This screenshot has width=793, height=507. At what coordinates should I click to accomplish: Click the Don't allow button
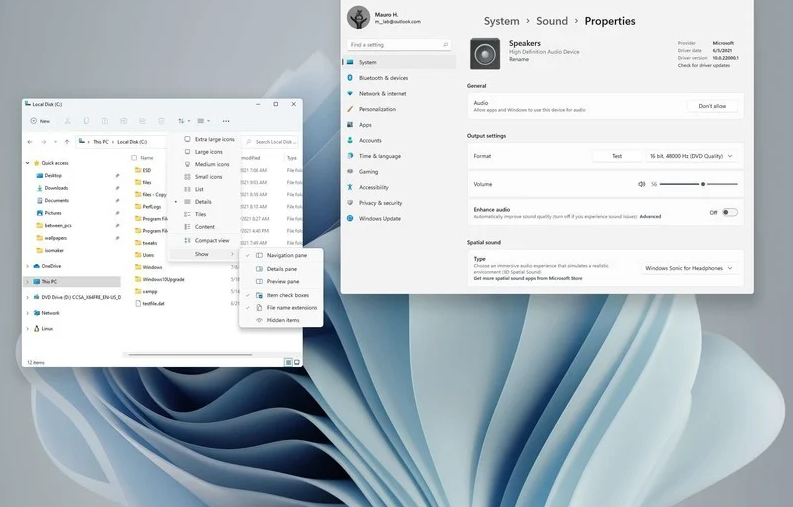[x=712, y=106]
